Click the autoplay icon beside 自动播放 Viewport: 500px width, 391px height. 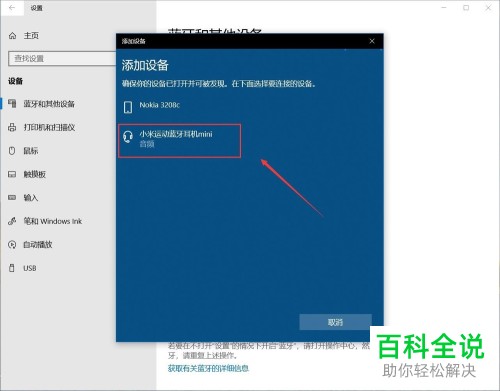pos(12,245)
